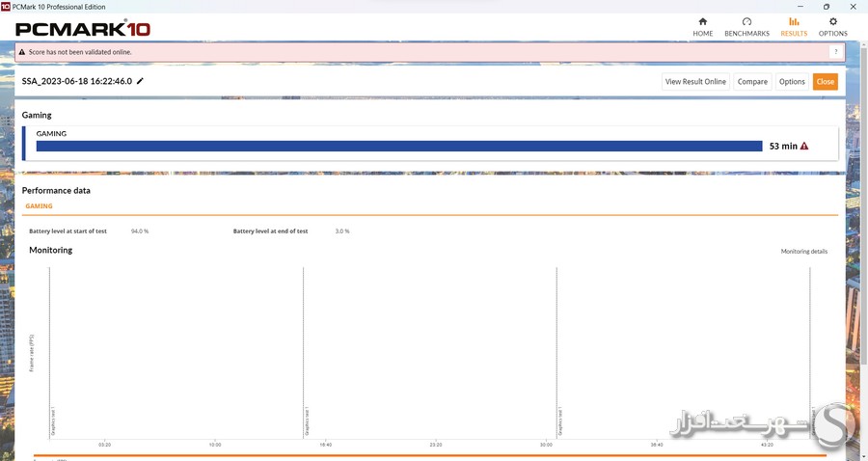Click the blue Gaming battery life bar
The width and height of the screenshot is (868, 461).
pos(399,146)
